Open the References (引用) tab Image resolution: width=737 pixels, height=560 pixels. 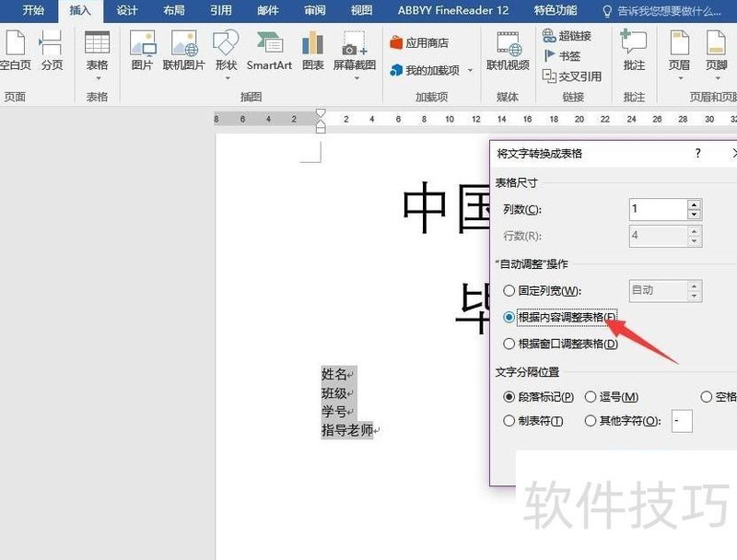click(x=221, y=11)
